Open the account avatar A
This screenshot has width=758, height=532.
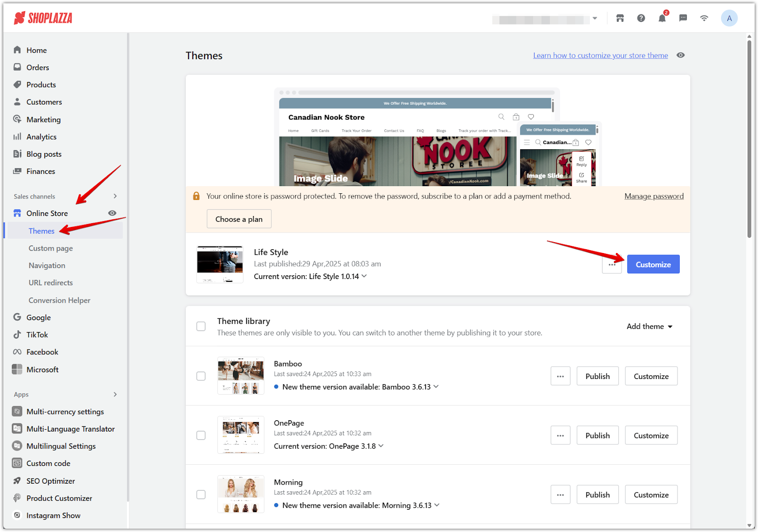tap(729, 18)
